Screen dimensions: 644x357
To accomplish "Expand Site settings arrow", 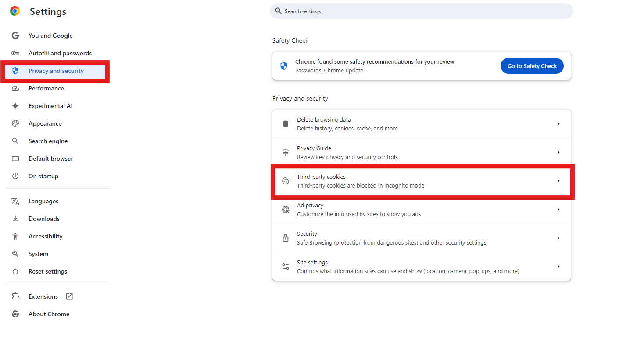I will tap(558, 267).
